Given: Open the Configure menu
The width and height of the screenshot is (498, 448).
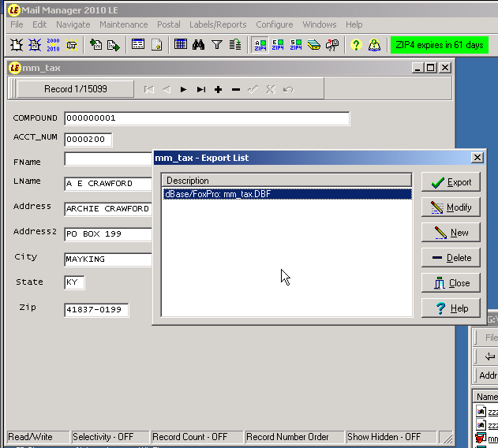Looking at the screenshot, I should [275, 24].
